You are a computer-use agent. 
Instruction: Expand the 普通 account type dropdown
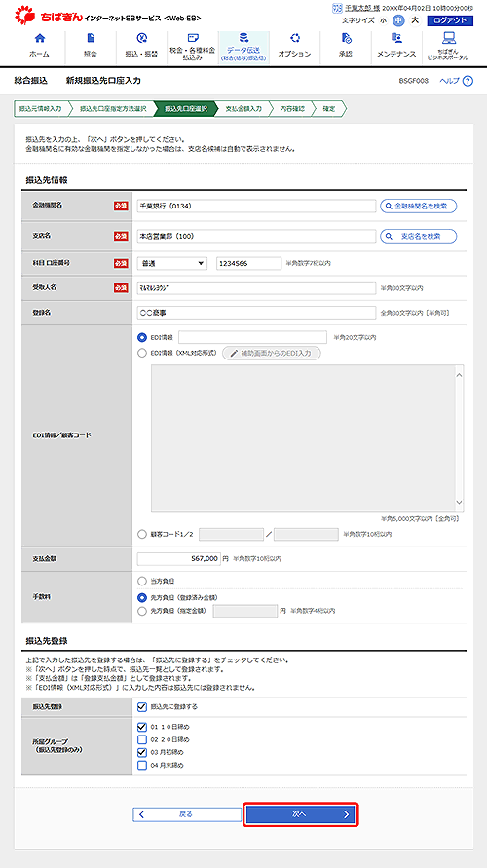pyautogui.click(x=172, y=263)
